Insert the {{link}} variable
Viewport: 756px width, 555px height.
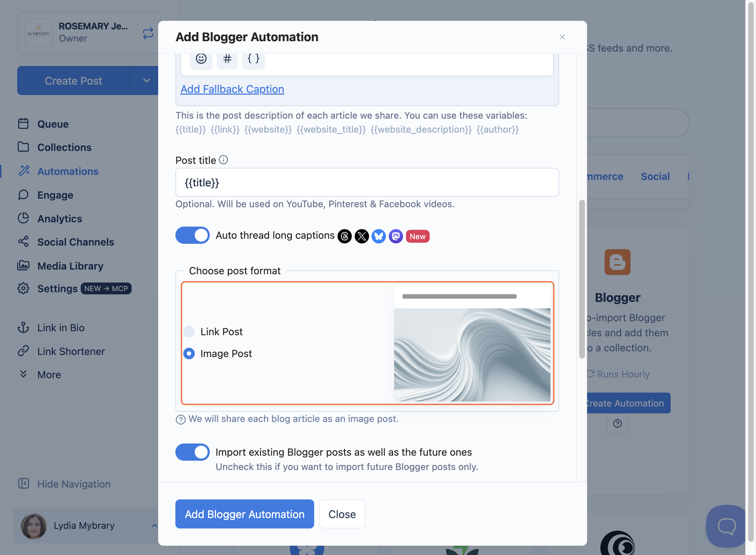(225, 129)
